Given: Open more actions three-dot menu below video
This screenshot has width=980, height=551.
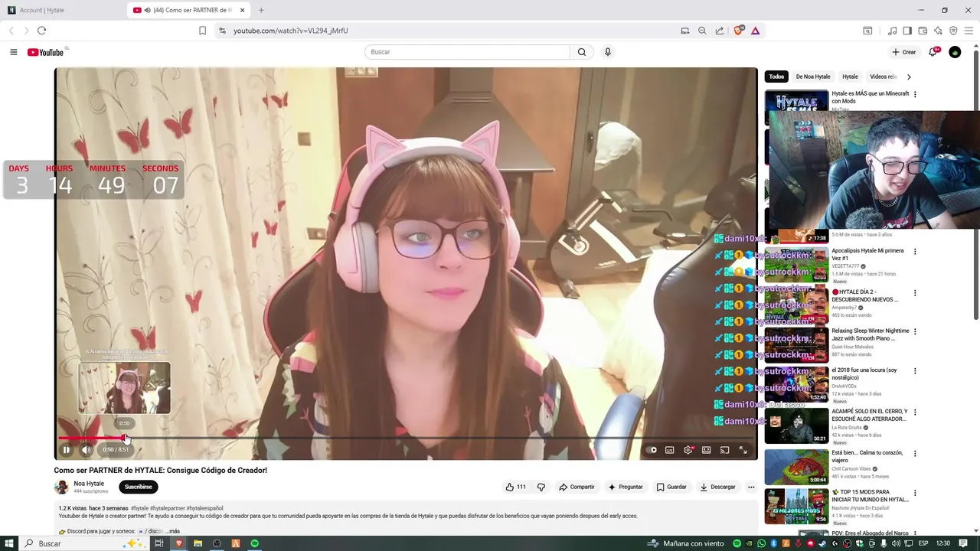Looking at the screenshot, I should [751, 487].
